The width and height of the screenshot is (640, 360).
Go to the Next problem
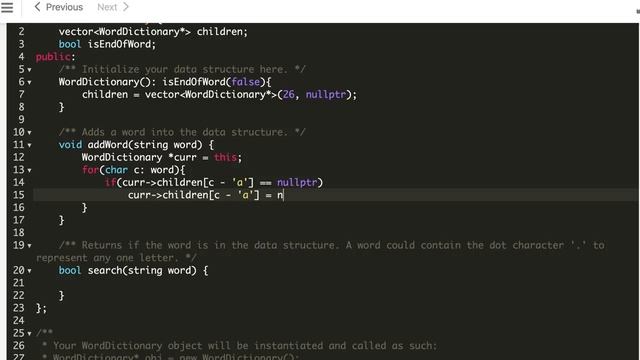point(113,7)
